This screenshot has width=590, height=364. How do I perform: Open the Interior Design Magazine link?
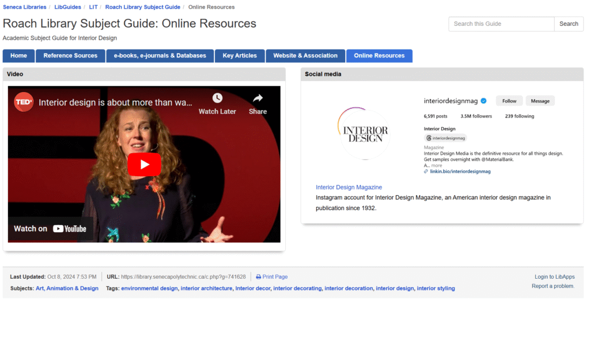click(x=349, y=187)
